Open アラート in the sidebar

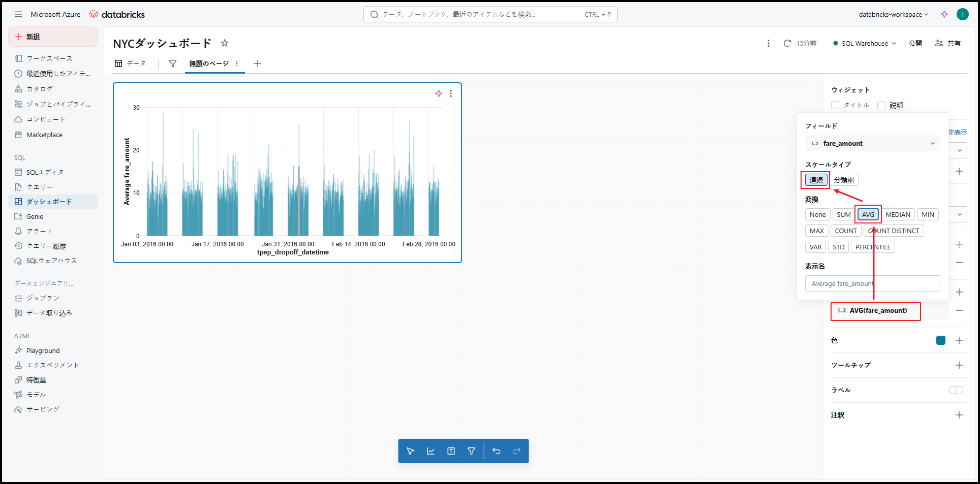tap(53, 231)
